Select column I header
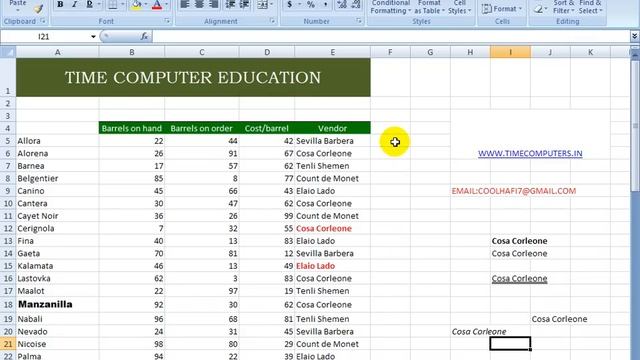 click(510, 52)
